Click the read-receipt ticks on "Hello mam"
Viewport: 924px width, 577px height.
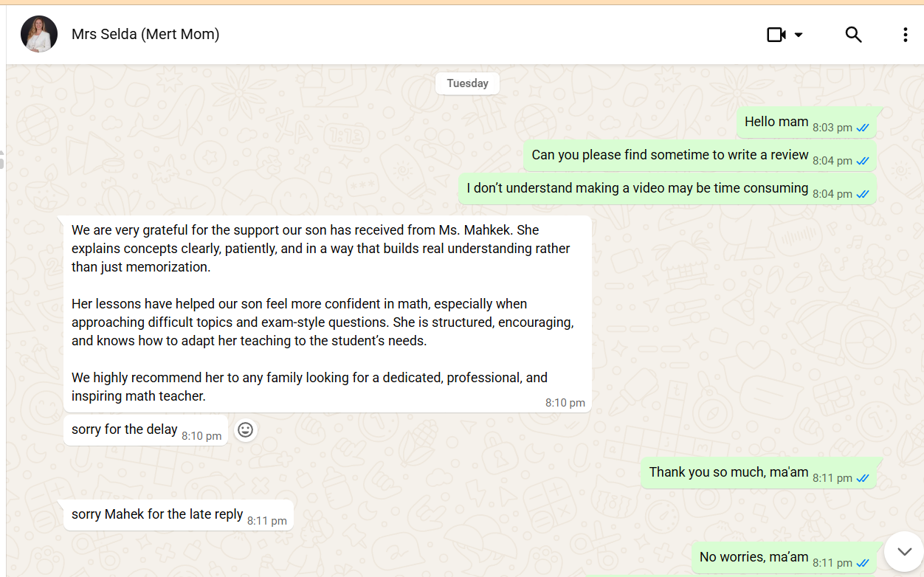pyautogui.click(x=863, y=128)
